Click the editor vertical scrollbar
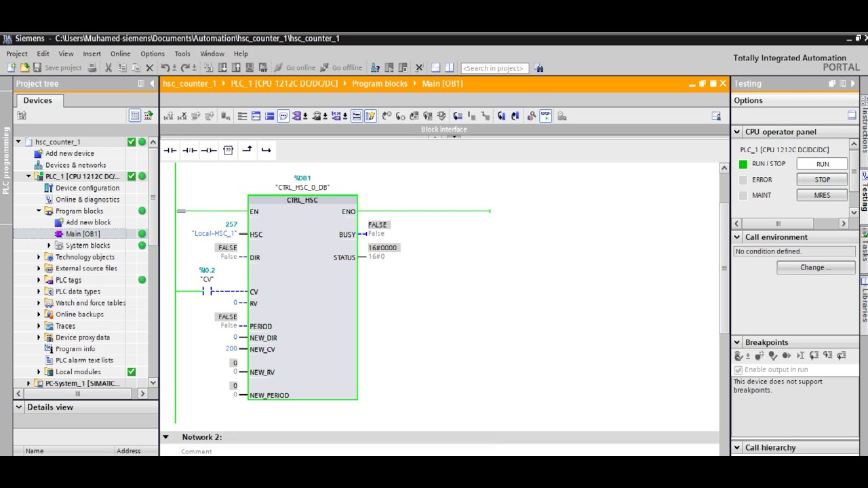This screenshot has height=488, width=868. tap(724, 268)
